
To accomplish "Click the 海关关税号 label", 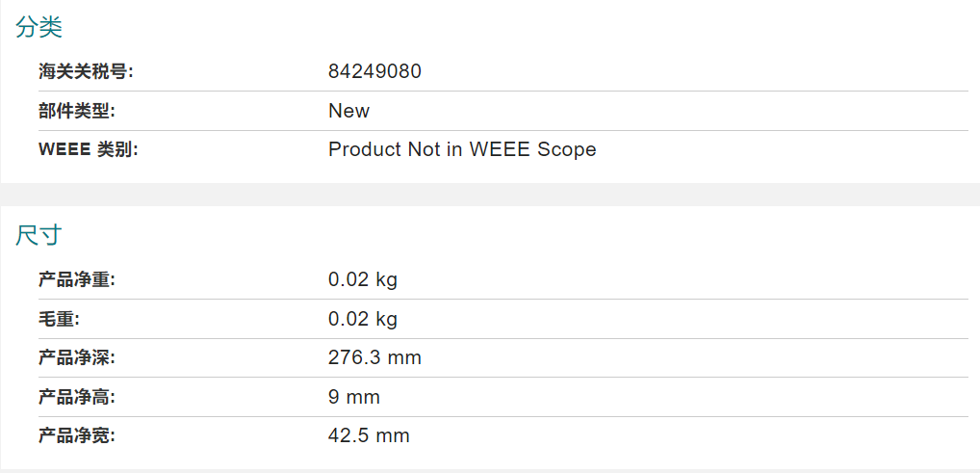I will click(87, 72).
